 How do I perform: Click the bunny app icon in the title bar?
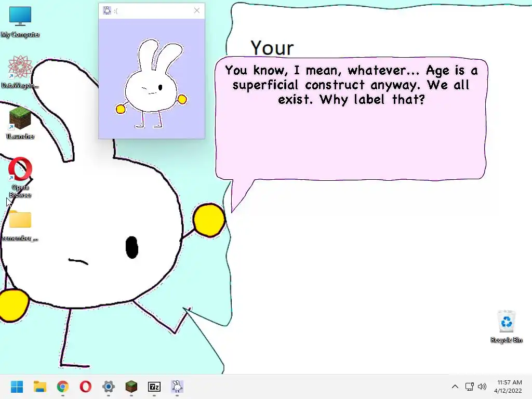(x=107, y=10)
